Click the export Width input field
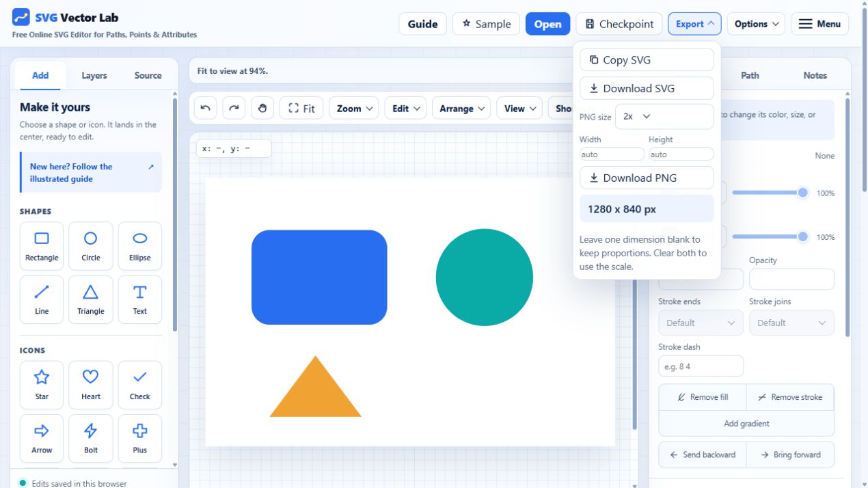The height and width of the screenshot is (488, 868). pos(612,154)
